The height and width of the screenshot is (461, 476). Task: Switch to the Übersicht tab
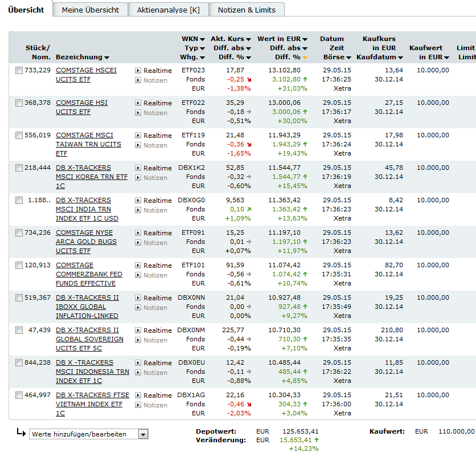coord(26,10)
